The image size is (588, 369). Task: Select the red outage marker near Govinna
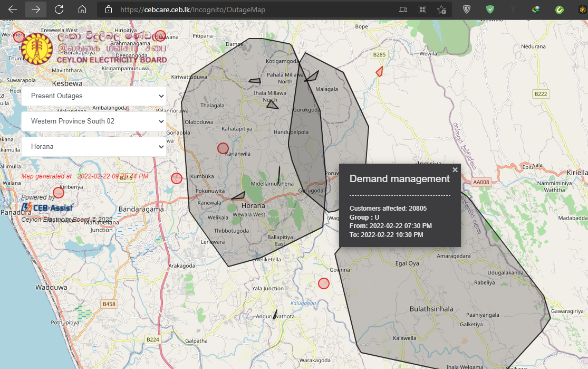[x=324, y=283]
